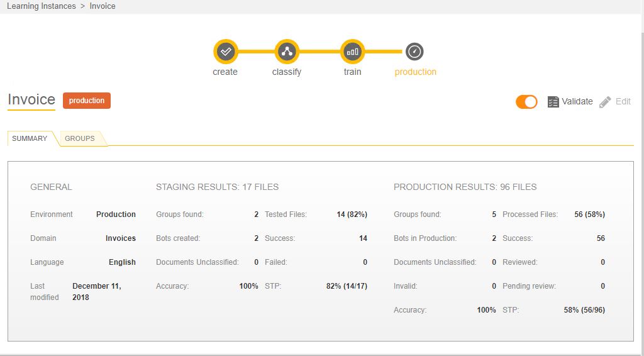This screenshot has width=644, height=356.
Task: Click the Invoice instance title heading
Action: coord(31,100)
